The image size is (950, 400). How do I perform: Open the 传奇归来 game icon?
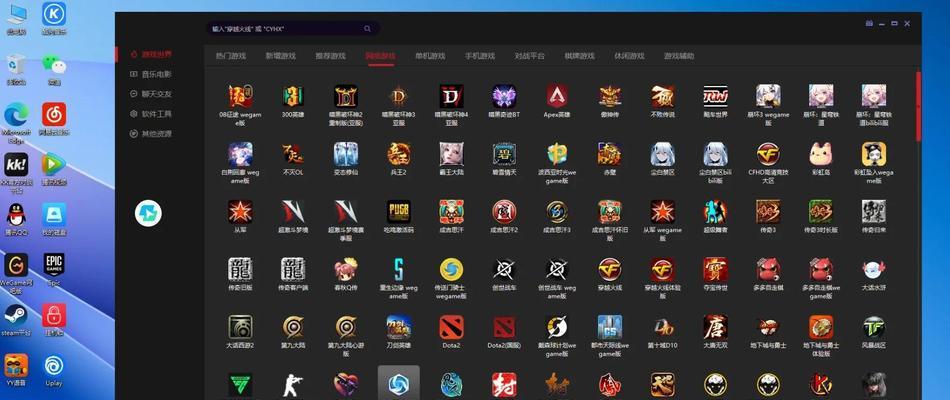874,212
